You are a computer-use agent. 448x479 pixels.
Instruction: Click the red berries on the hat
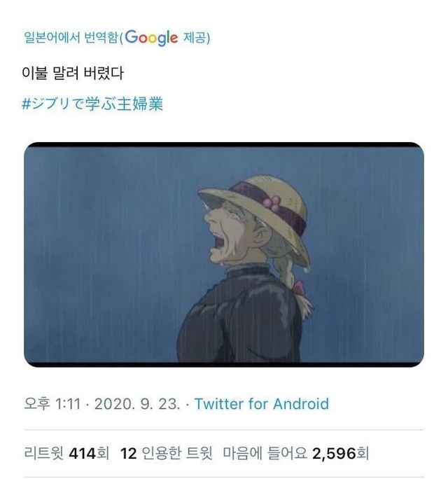[x=272, y=202]
